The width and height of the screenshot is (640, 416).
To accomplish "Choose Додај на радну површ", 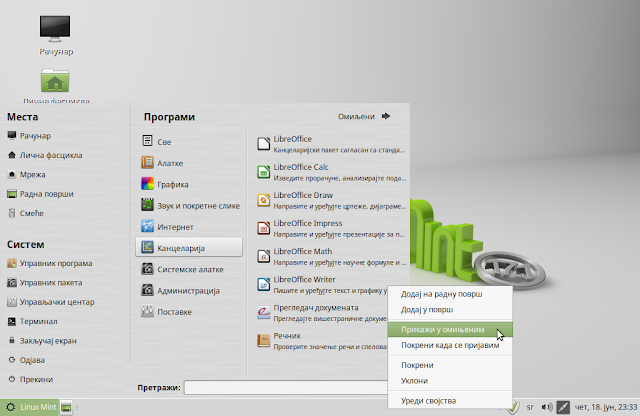I will coord(450,294).
